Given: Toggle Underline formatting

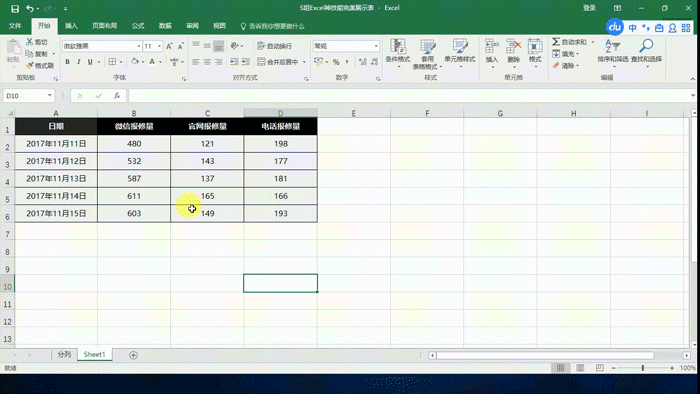Looking at the screenshot, I should (x=90, y=62).
